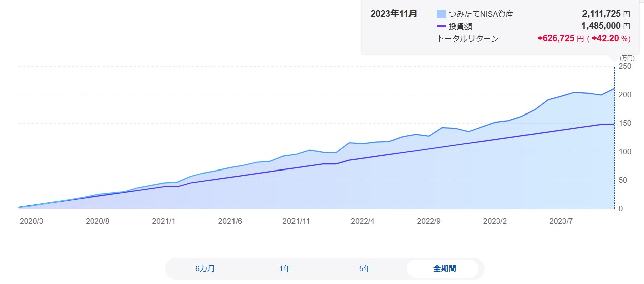The image size is (644, 284).
Task: Switch to the 6カ月 period tab
Action: coord(205,269)
